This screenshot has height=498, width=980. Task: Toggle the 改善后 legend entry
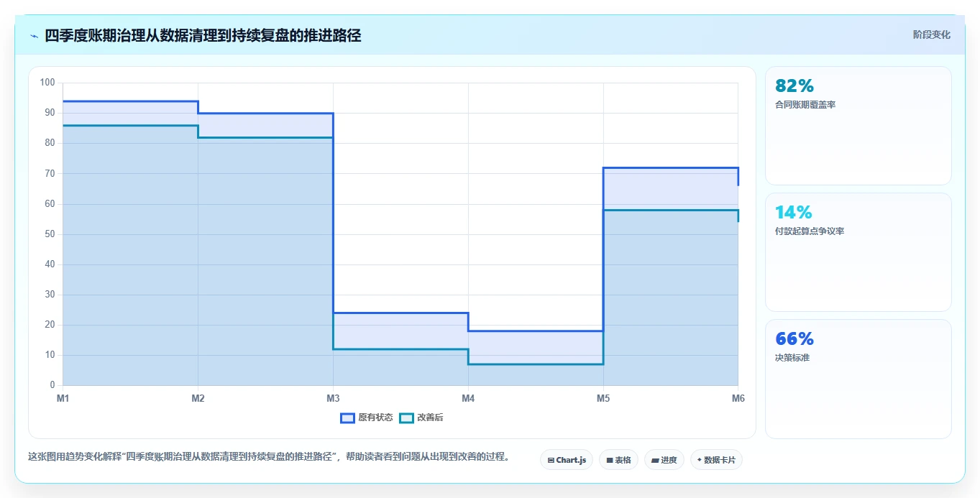tap(421, 418)
